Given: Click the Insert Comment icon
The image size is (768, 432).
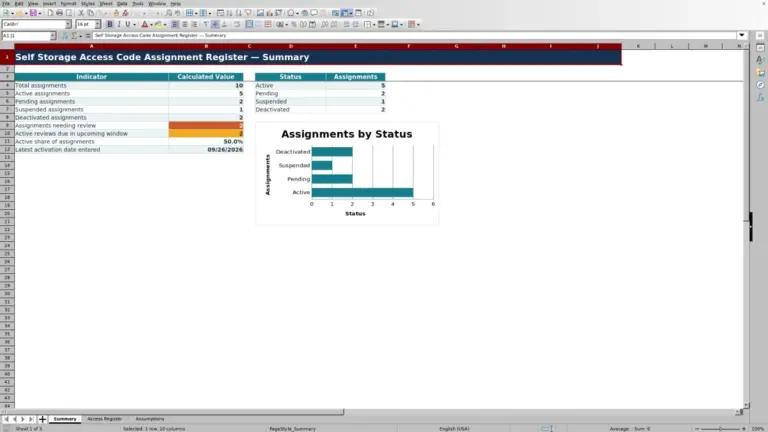Looking at the screenshot, I should coord(314,13).
